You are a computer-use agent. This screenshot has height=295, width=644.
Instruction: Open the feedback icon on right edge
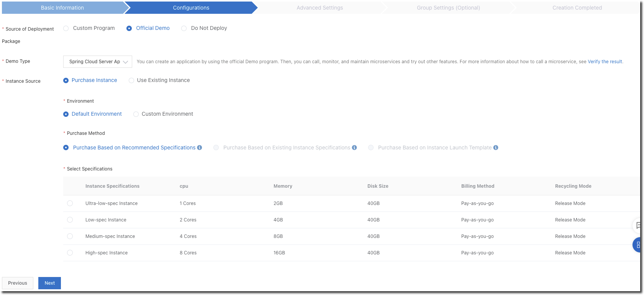tap(637, 225)
